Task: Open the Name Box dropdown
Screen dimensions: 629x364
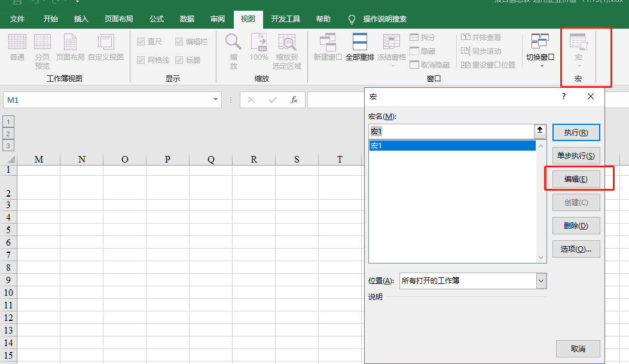Action: (x=215, y=100)
